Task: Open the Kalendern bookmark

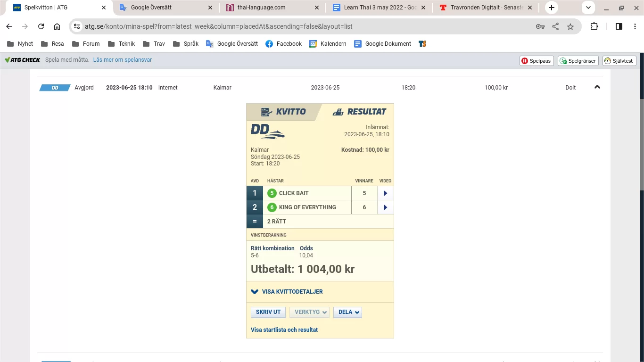Action: click(x=328, y=44)
